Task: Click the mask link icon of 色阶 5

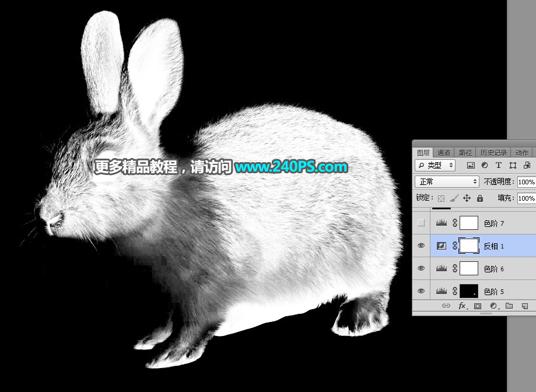Action: click(455, 291)
